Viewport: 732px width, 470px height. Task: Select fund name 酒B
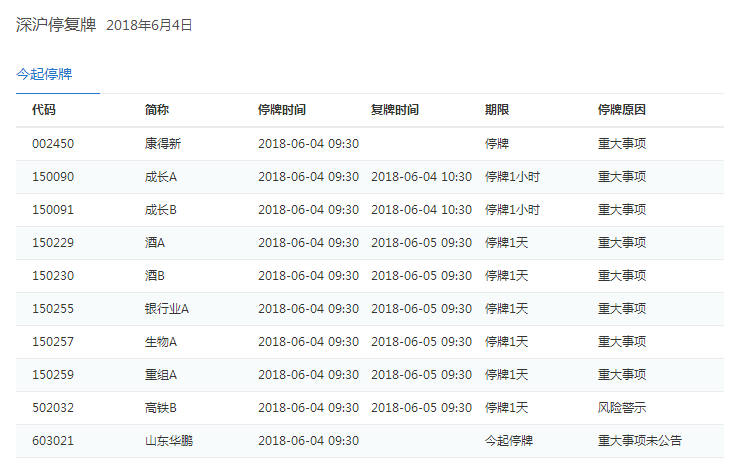[155, 276]
